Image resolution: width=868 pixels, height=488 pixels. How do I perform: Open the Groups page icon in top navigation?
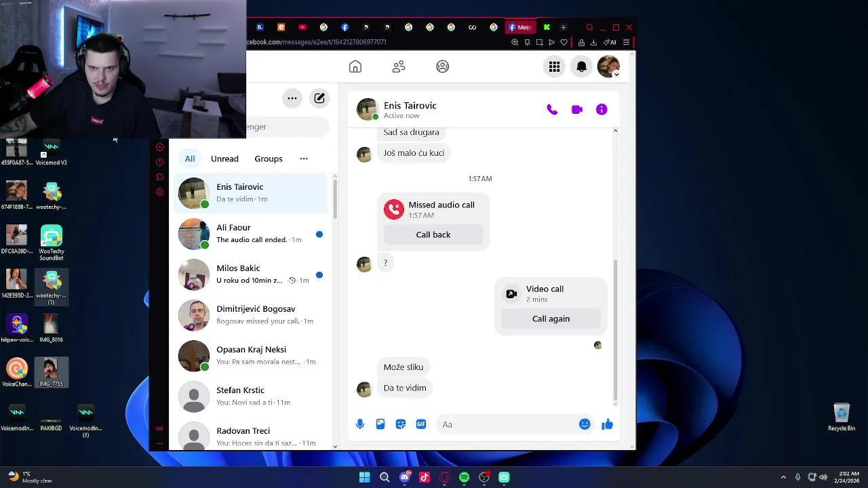(x=443, y=66)
